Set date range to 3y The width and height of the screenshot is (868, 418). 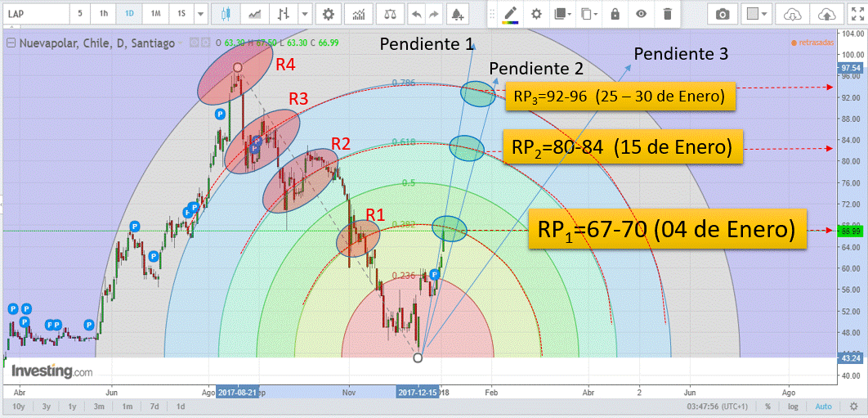(47, 407)
